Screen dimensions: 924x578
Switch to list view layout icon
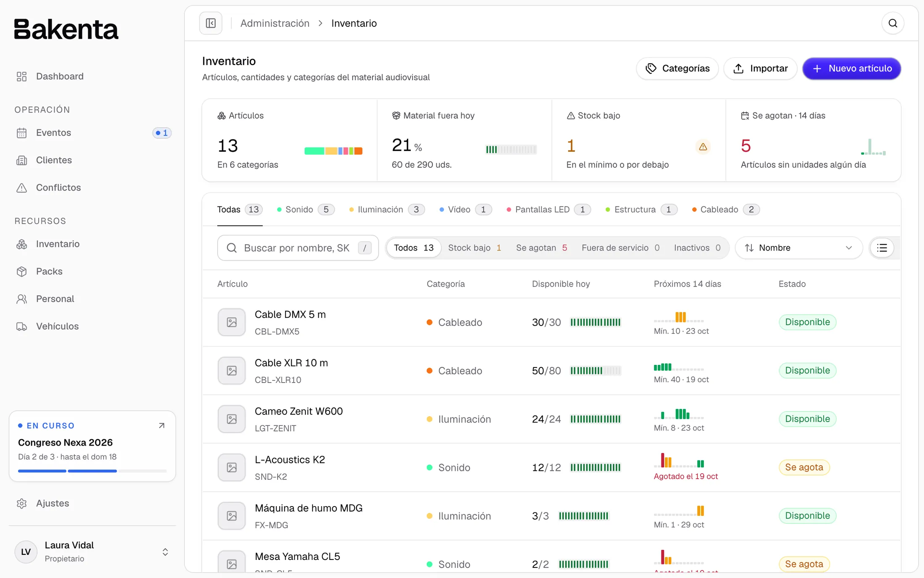(x=882, y=248)
